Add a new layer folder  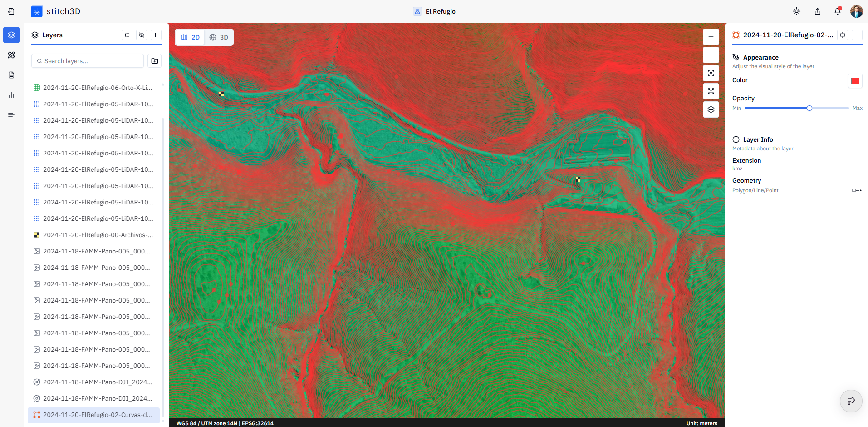coord(155,61)
